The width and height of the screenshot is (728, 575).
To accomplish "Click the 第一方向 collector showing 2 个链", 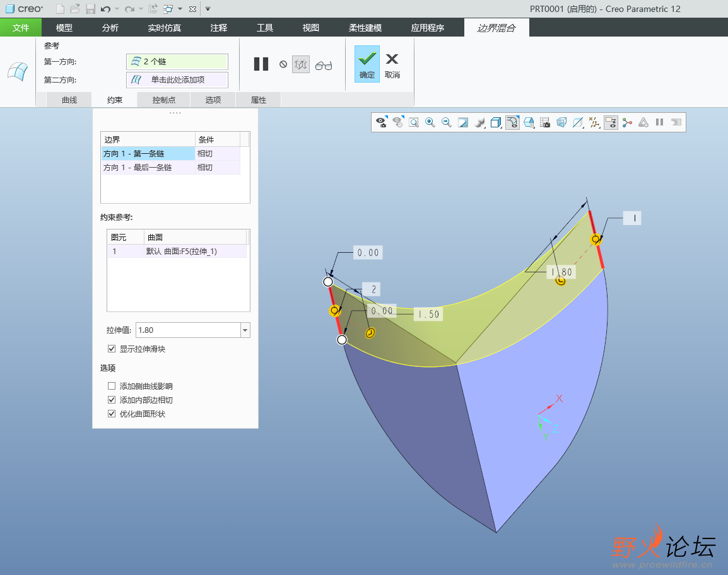I will [x=177, y=61].
